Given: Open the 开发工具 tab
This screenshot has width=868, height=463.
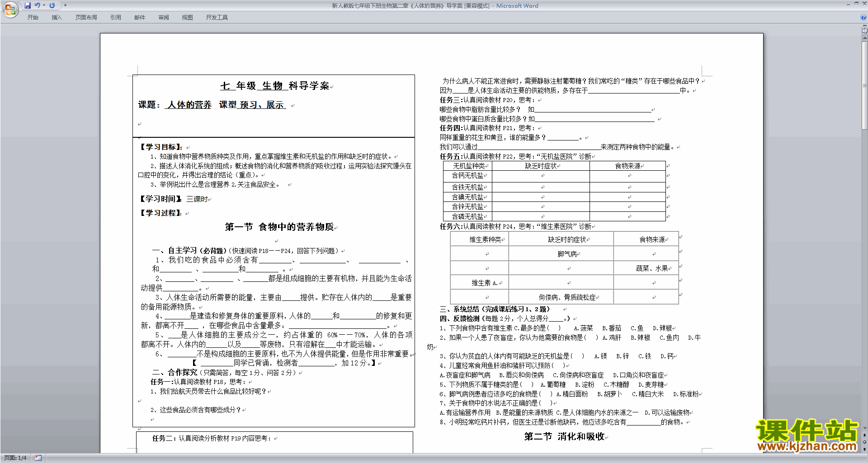Looking at the screenshot, I should click(217, 17).
